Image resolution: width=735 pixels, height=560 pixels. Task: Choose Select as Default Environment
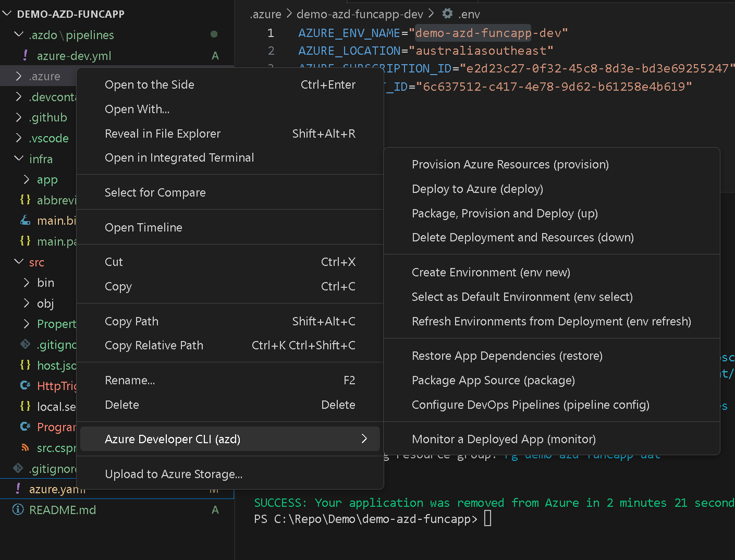[552, 297]
